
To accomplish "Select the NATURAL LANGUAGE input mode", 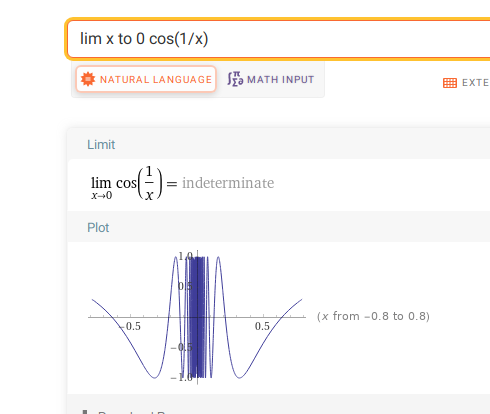I will [146, 79].
